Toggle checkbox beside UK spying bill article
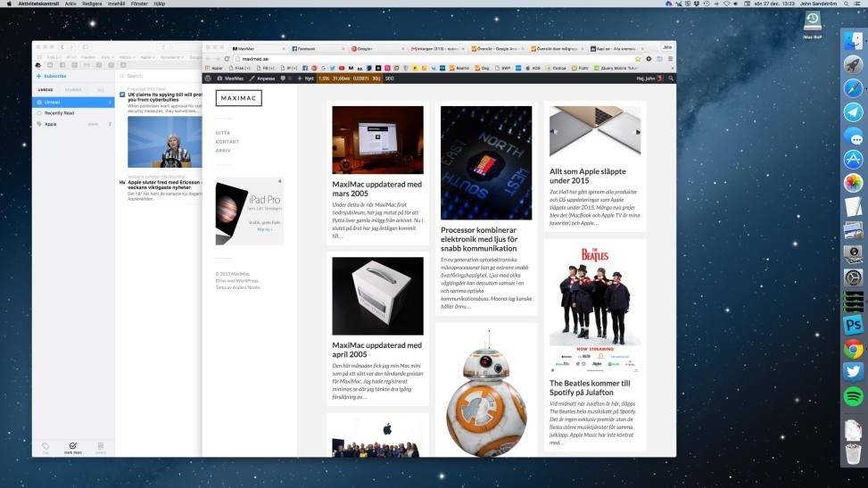 [122, 95]
